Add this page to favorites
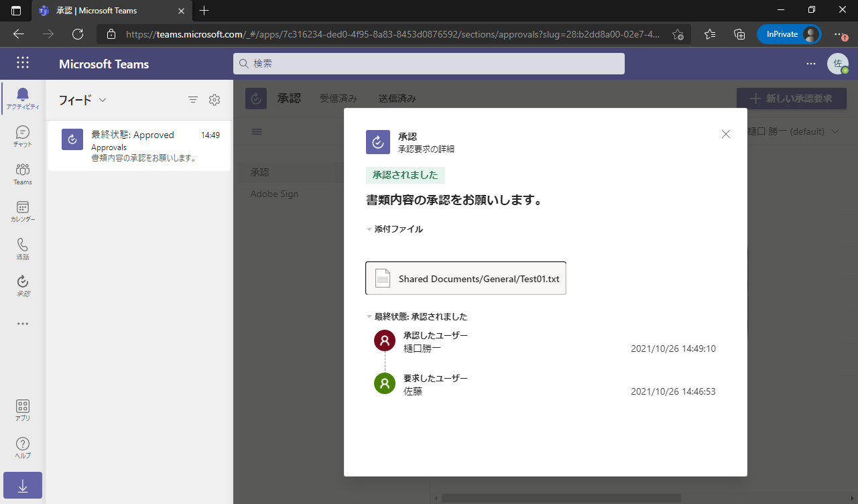 pyautogui.click(x=678, y=34)
